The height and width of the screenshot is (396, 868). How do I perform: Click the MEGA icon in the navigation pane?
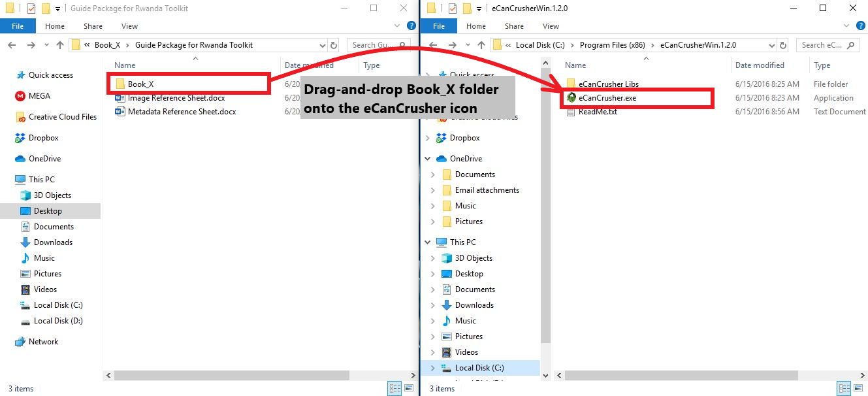pos(20,96)
